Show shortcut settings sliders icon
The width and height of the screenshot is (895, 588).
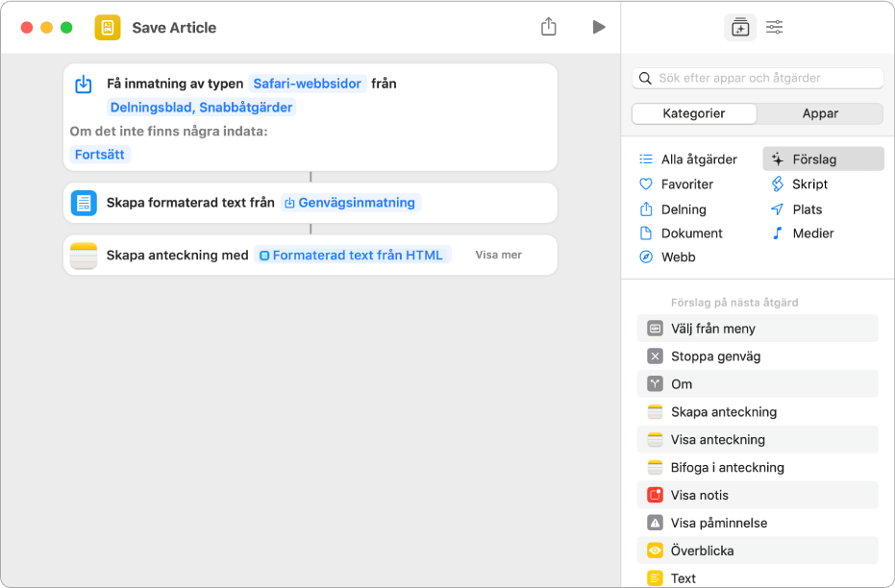point(774,28)
